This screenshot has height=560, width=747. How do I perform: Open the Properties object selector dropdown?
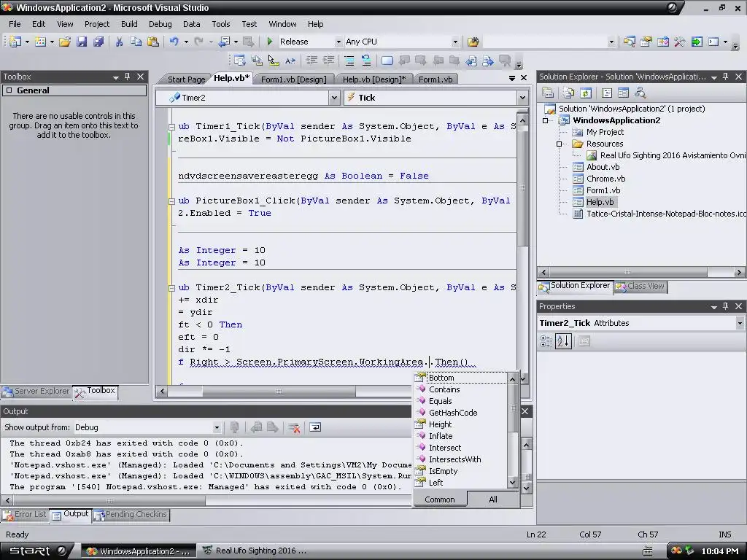[x=740, y=323]
